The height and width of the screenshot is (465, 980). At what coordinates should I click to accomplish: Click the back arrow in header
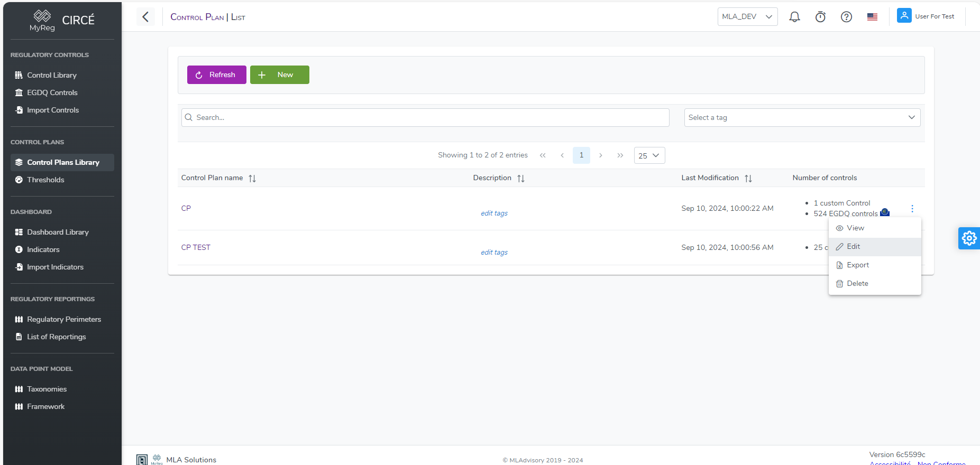145,17
